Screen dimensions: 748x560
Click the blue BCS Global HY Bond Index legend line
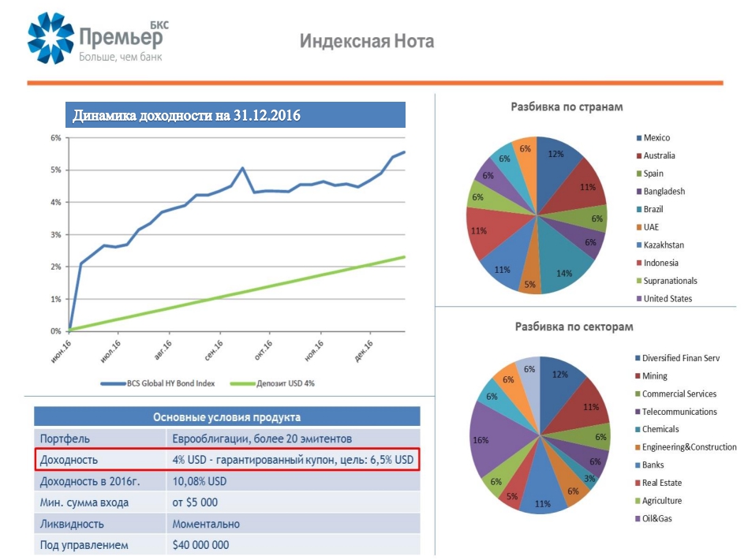click(x=112, y=384)
